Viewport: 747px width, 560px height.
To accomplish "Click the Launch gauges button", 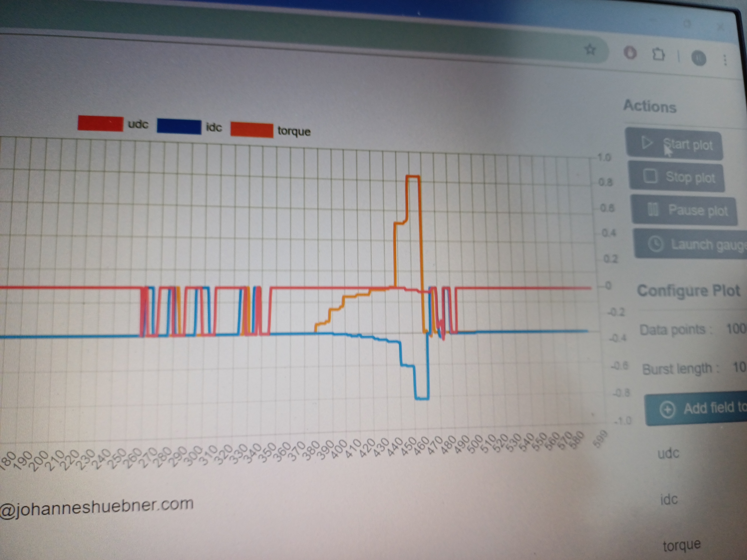I will 691,244.
